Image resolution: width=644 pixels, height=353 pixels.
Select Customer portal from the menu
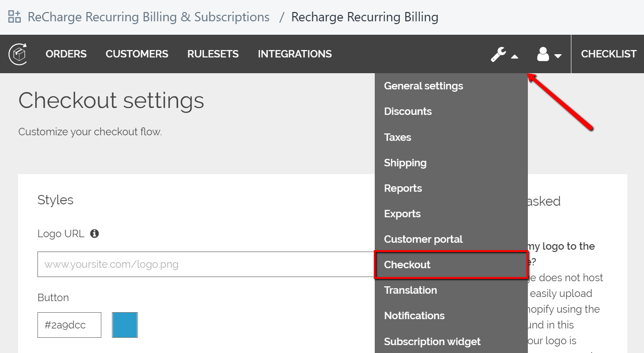click(451, 239)
